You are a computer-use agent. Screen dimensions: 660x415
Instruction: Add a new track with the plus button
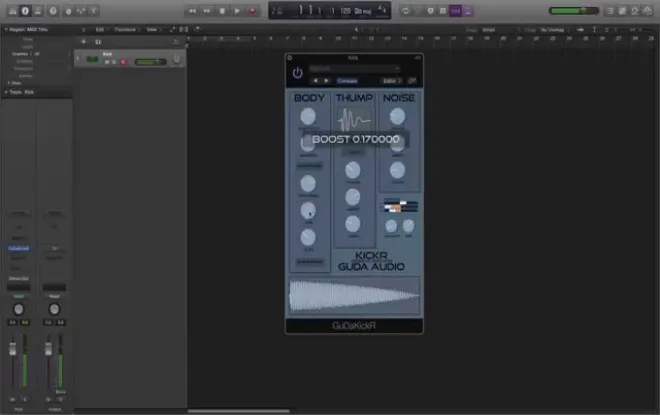(x=83, y=42)
